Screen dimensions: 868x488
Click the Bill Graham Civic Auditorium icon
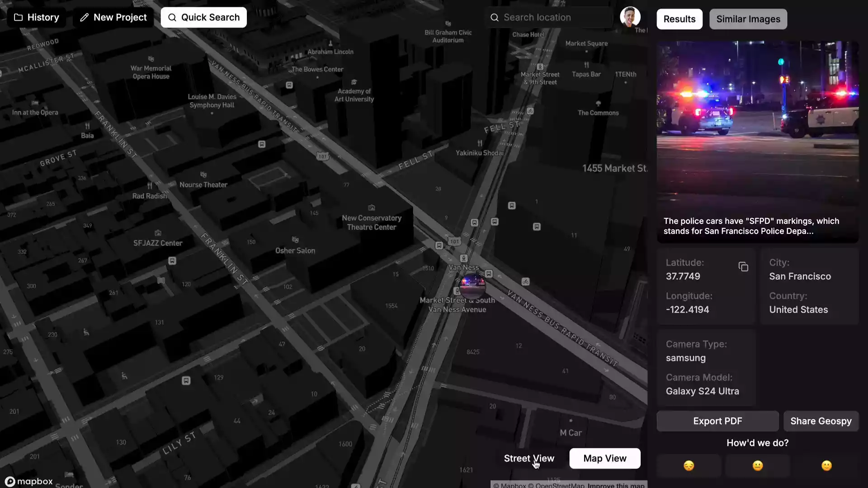coord(448,24)
